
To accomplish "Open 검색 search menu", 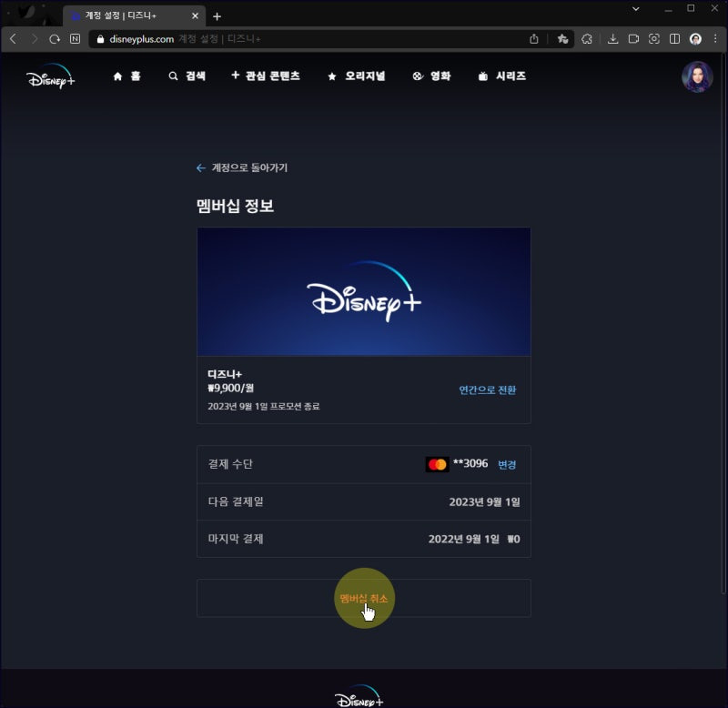I will 187,76.
